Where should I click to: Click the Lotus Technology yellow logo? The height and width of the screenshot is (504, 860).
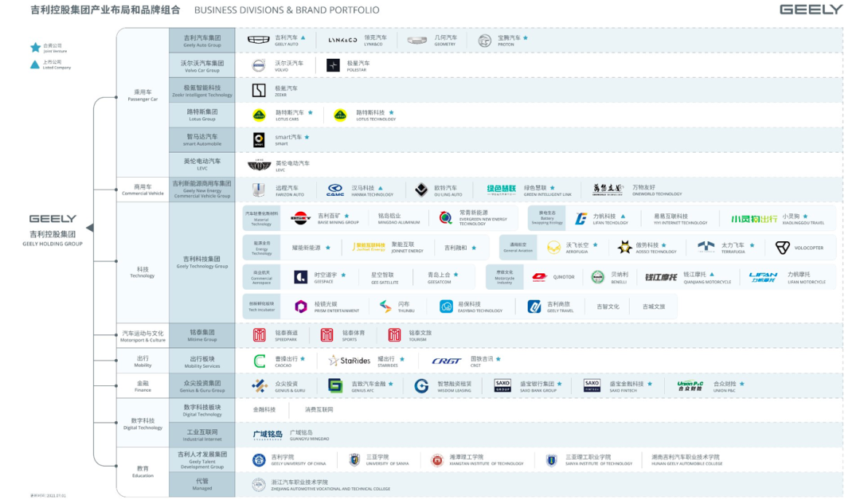tap(340, 115)
